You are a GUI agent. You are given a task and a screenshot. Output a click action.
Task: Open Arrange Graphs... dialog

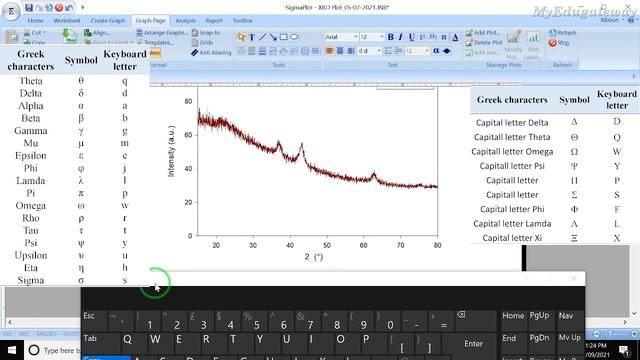click(162, 32)
